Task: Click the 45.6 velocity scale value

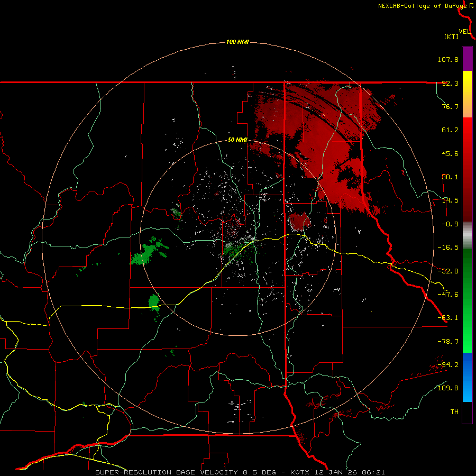Action: [450, 153]
